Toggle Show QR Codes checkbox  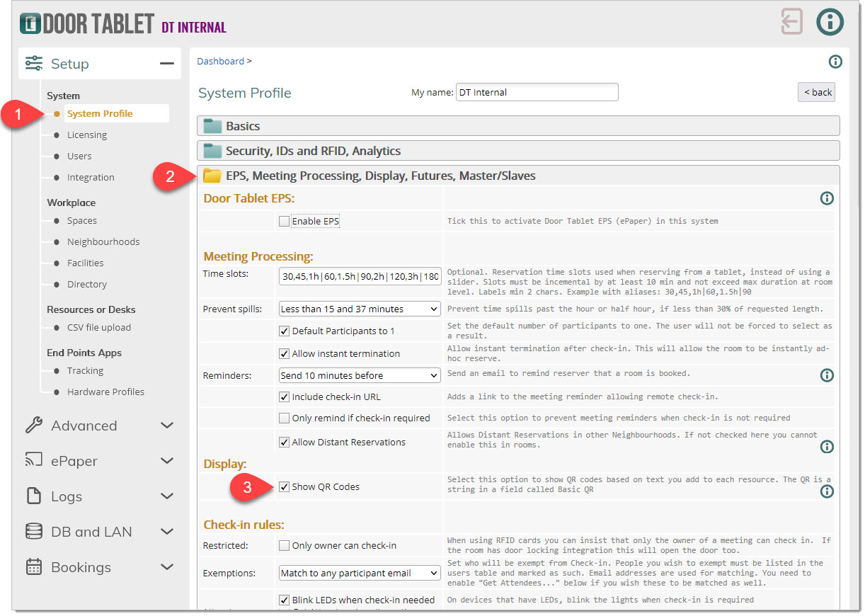click(285, 487)
